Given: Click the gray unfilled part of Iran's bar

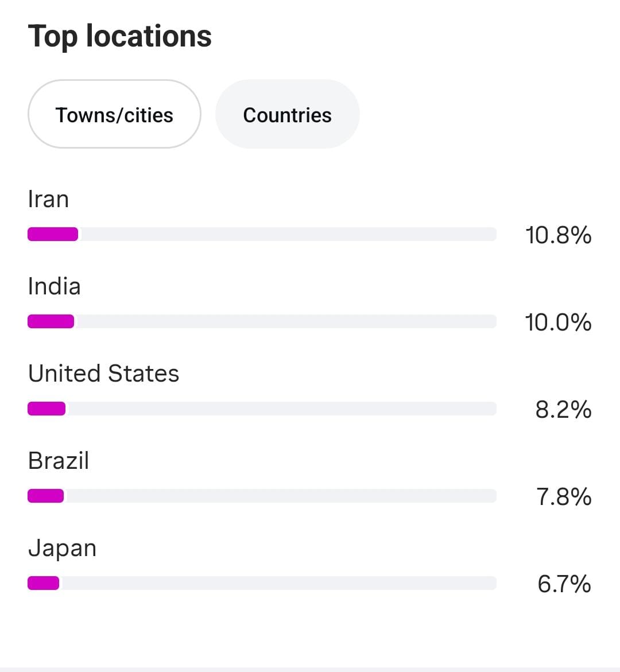Looking at the screenshot, I should tap(287, 234).
